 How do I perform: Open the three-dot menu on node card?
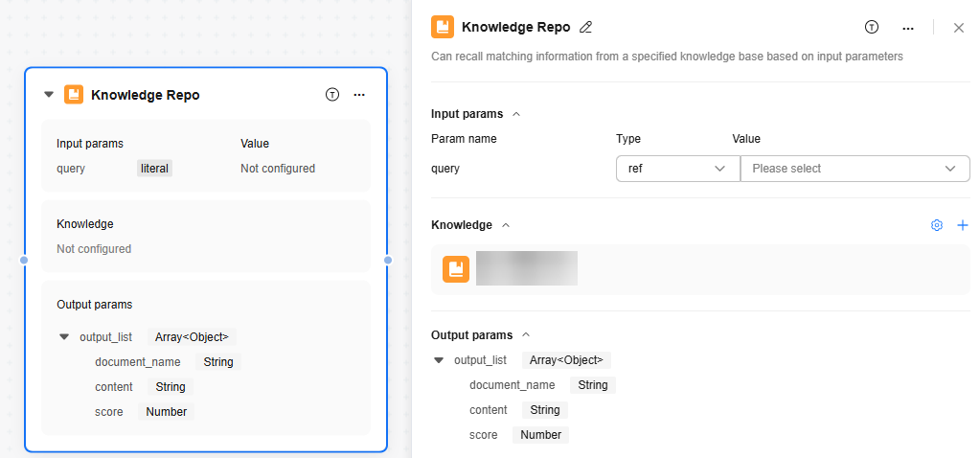pyautogui.click(x=359, y=95)
